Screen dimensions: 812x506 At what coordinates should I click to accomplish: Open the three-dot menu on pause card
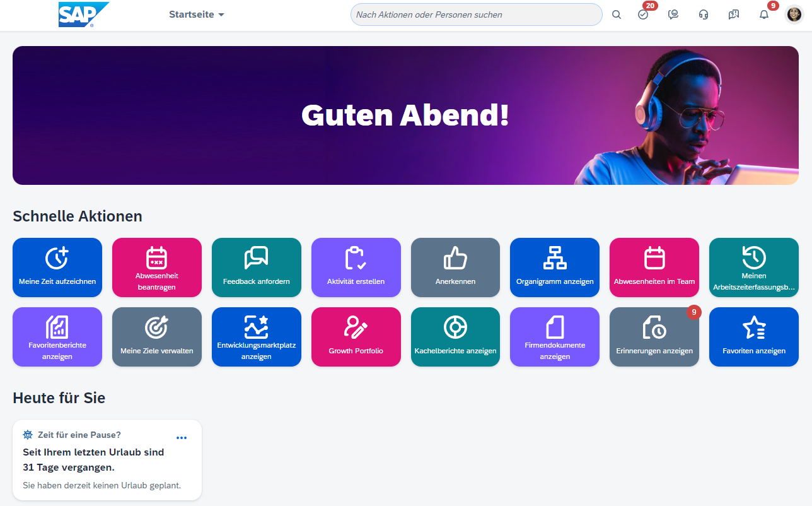tap(182, 438)
